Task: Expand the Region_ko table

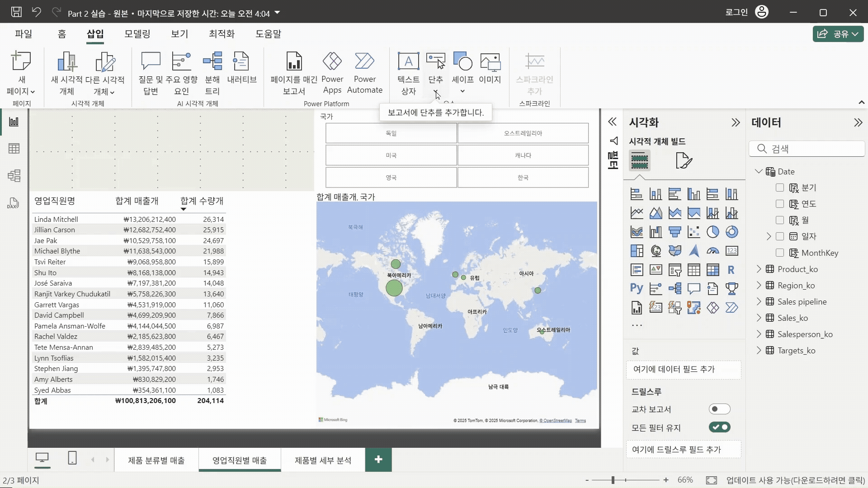Action: [759, 285]
